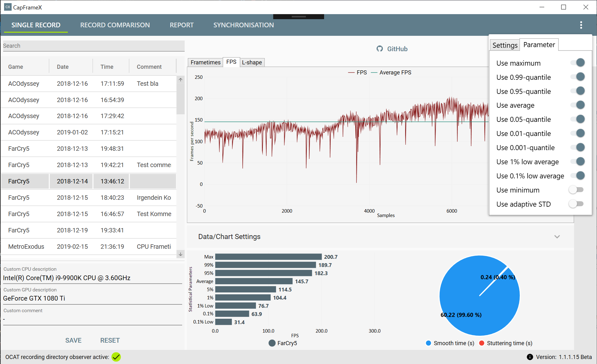
Task: Open SYNCHRONISATION tab
Action: 243,25
